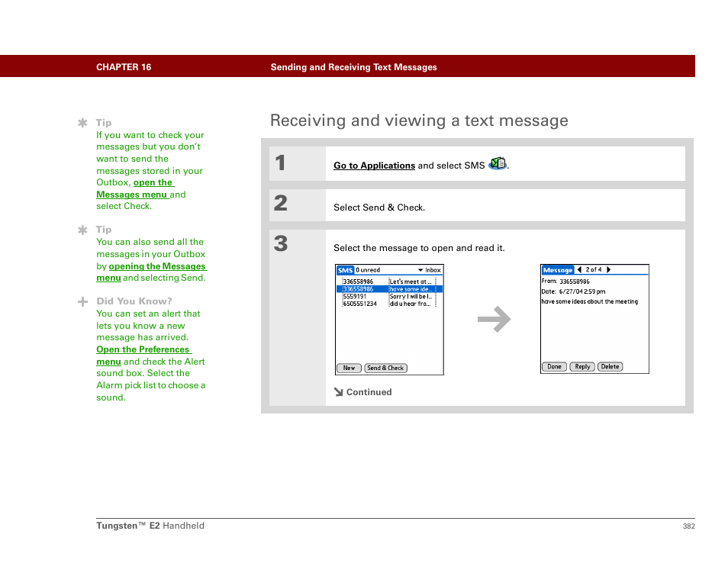Click the SMS title tab in inbox
Screen dimensions: 728x563
(345, 269)
